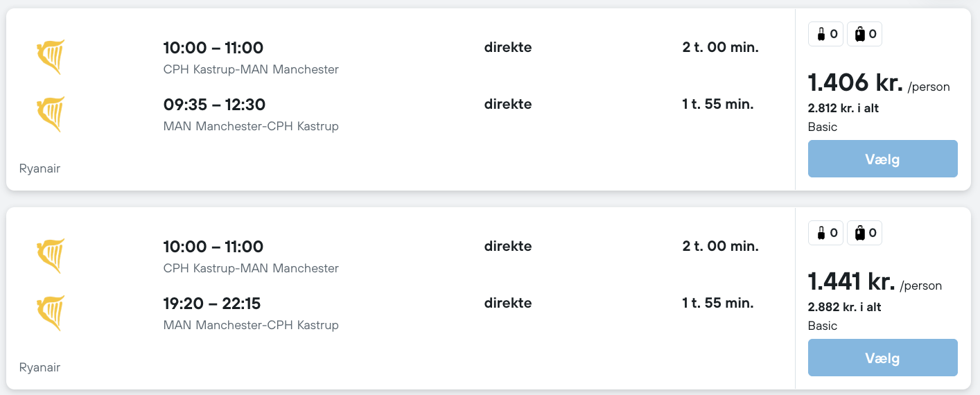This screenshot has height=395, width=980.
Task: Click Ryanair logo of outbound flight in 1.406 kr. offer
Action: pos(51,58)
